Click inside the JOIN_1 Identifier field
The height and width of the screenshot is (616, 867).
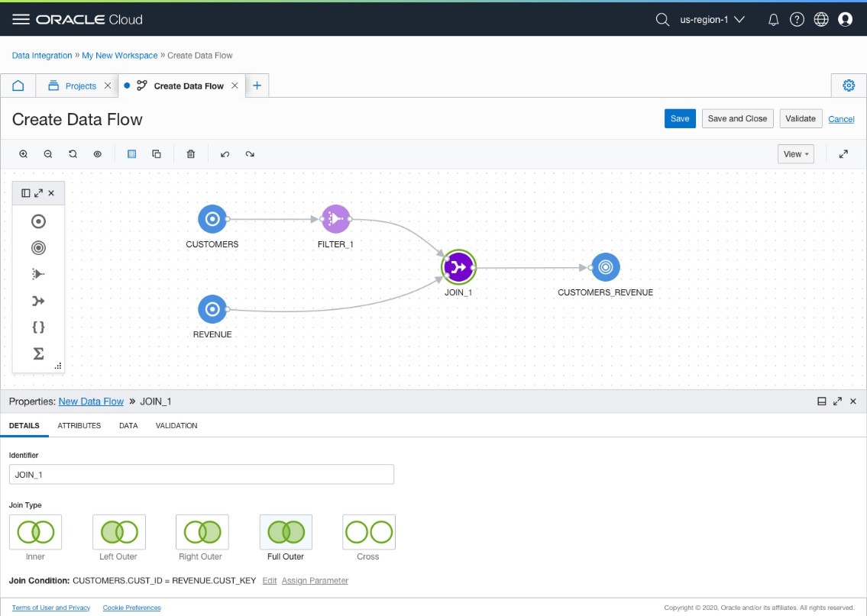202,474
